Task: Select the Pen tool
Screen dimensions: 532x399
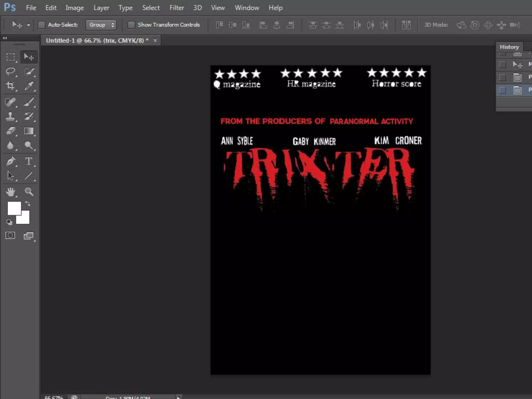Action: pyautogui.click(x=10, y=161)
